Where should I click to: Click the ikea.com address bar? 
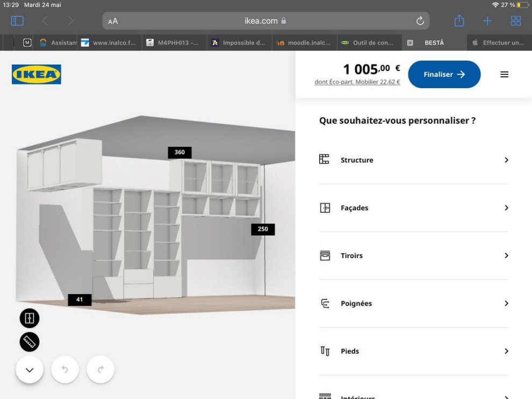(265, 21)
